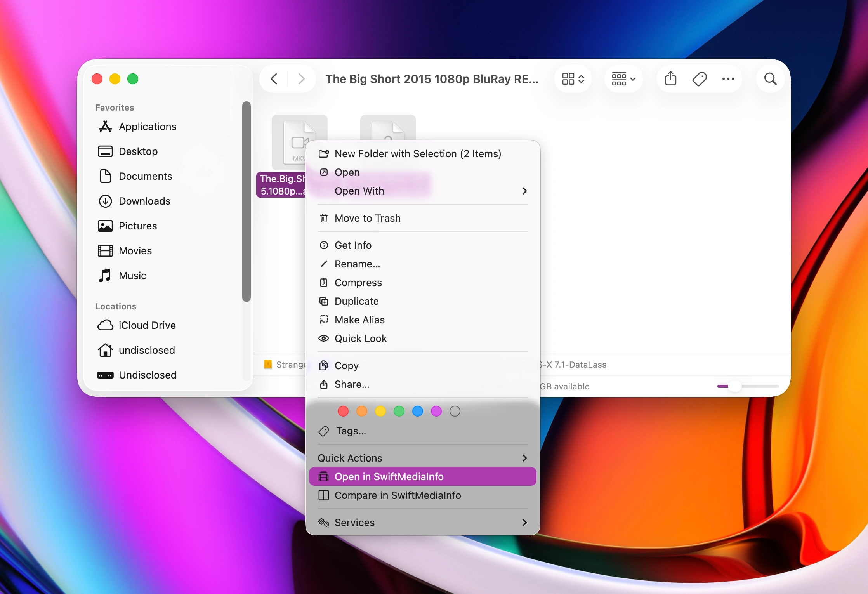The height and width of the screenshot is (594, 868).
Task: Click the Quick Look eye icon
Action: point(324,338)
